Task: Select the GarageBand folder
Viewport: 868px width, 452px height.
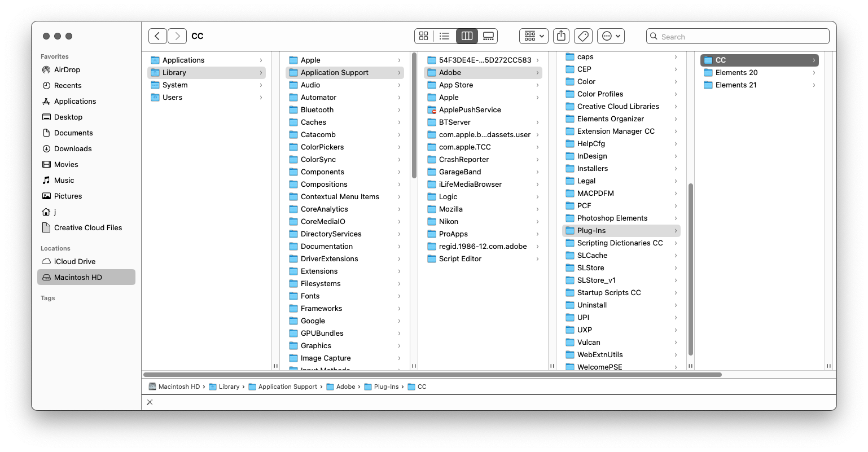Action: click(483, 172)
